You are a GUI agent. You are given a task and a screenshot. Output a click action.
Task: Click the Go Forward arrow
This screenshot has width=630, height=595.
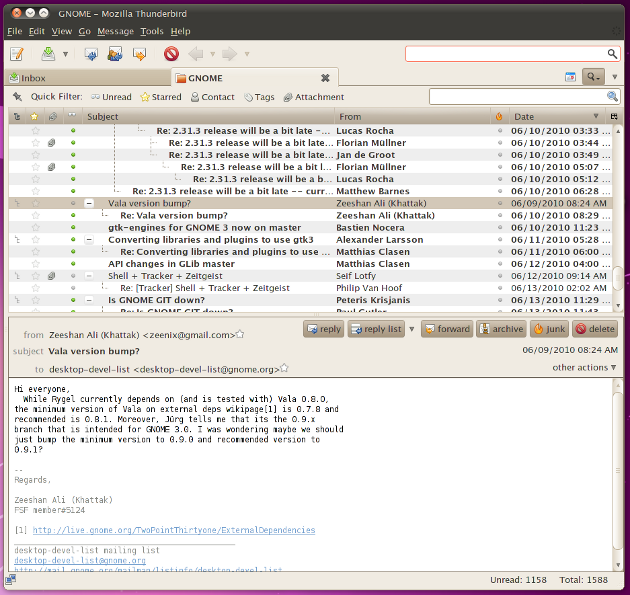click(229, 54)
